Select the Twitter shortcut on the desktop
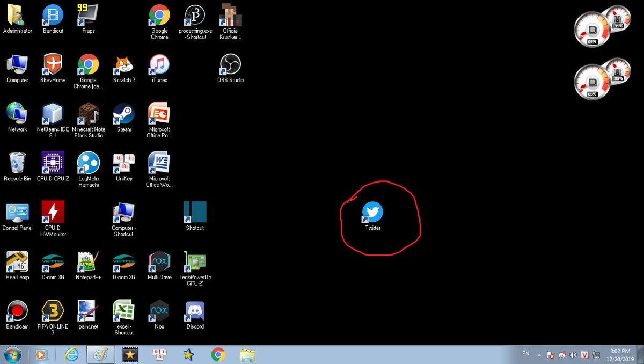Viewport: 644px width, 364px height. point(372,216)
